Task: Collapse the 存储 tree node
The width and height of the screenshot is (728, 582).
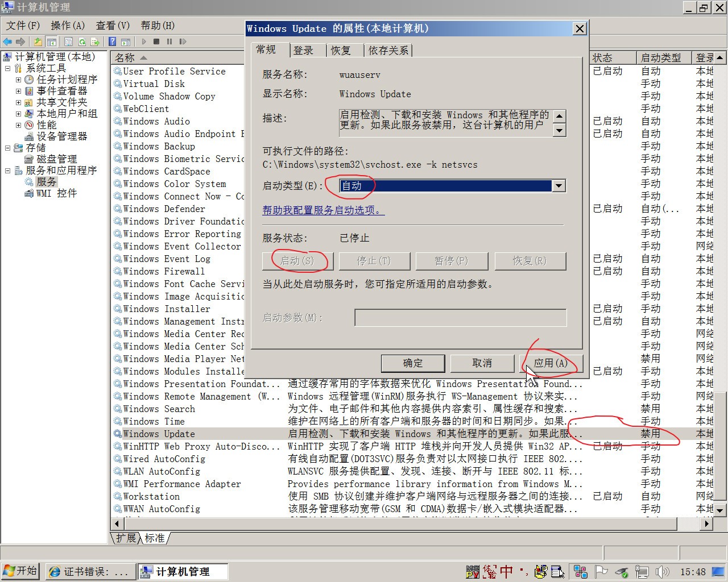Action: (x=7, y=148)
